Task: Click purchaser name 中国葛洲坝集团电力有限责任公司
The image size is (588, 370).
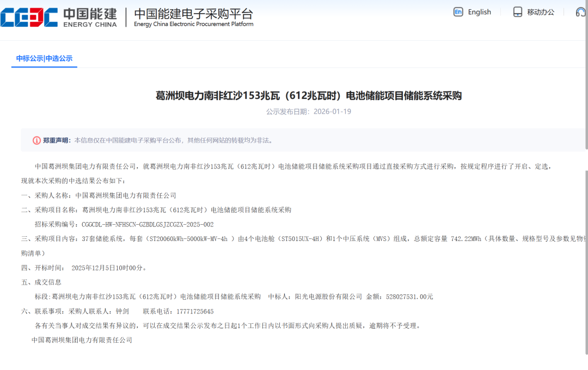Action: click(x=125, y=195)
